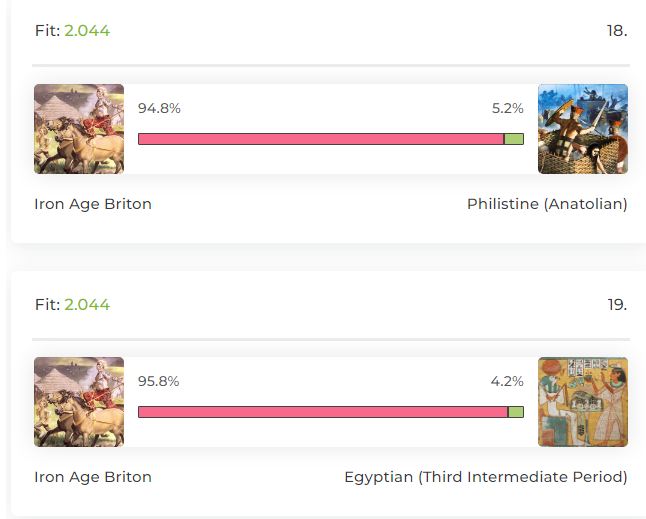Click pink 94.8% segment of the bar
This screenshot has width=646, height=519.
(x=321, y=139)
